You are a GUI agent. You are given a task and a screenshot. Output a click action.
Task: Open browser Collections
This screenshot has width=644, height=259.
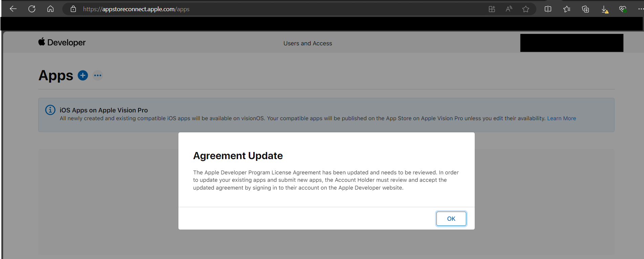585,9
